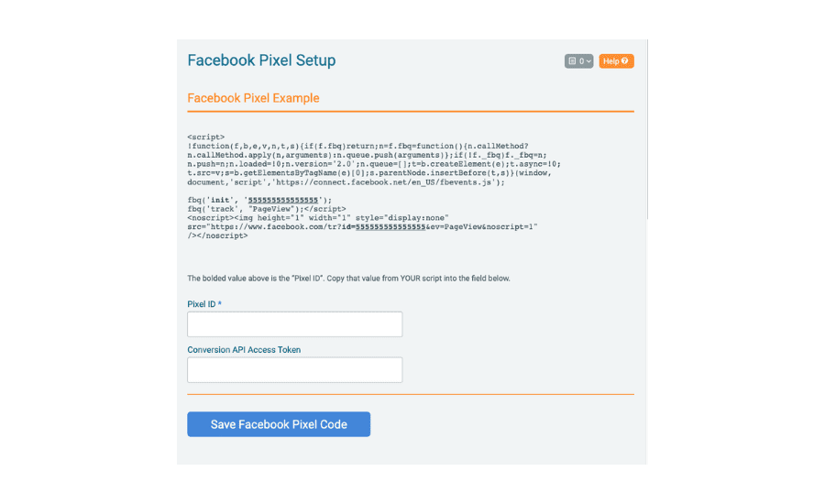Select the bolded id value in noscript src

pyautogui.click(x=390, y=226)
